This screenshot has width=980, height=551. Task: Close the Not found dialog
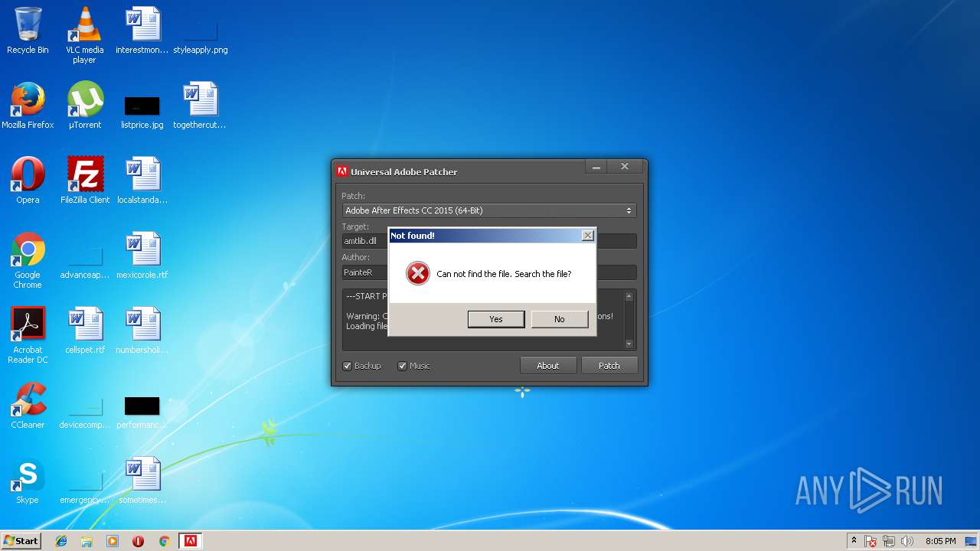[587, 236]
